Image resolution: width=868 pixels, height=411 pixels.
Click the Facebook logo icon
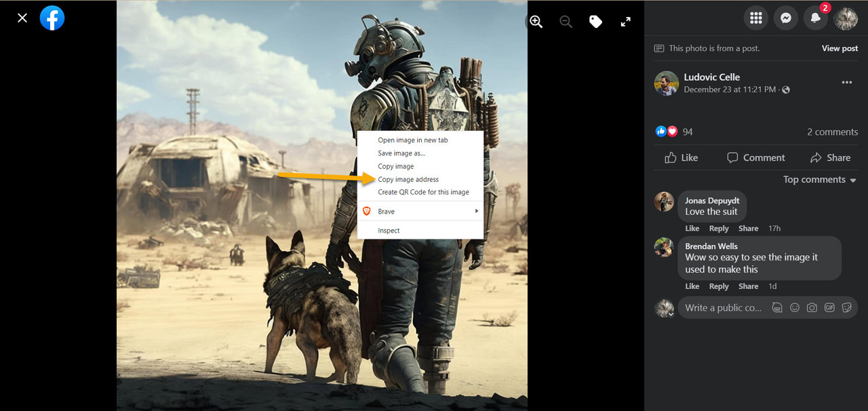52,18
